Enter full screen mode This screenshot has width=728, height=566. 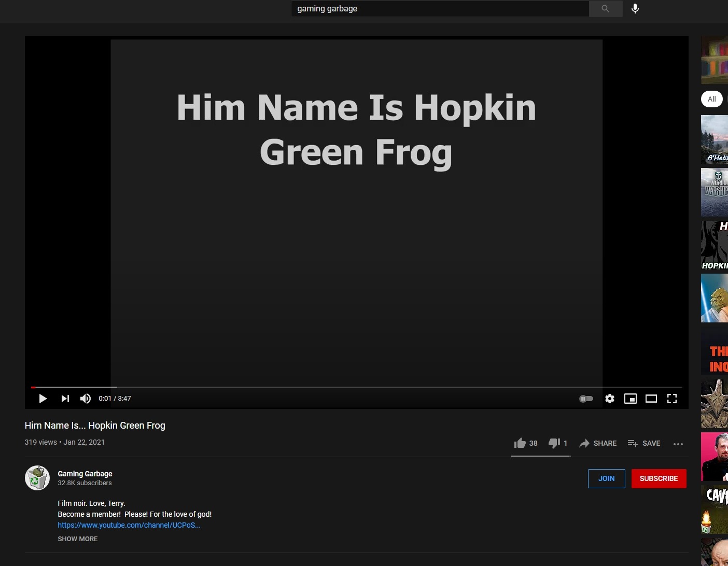click(x=672, y=399)
